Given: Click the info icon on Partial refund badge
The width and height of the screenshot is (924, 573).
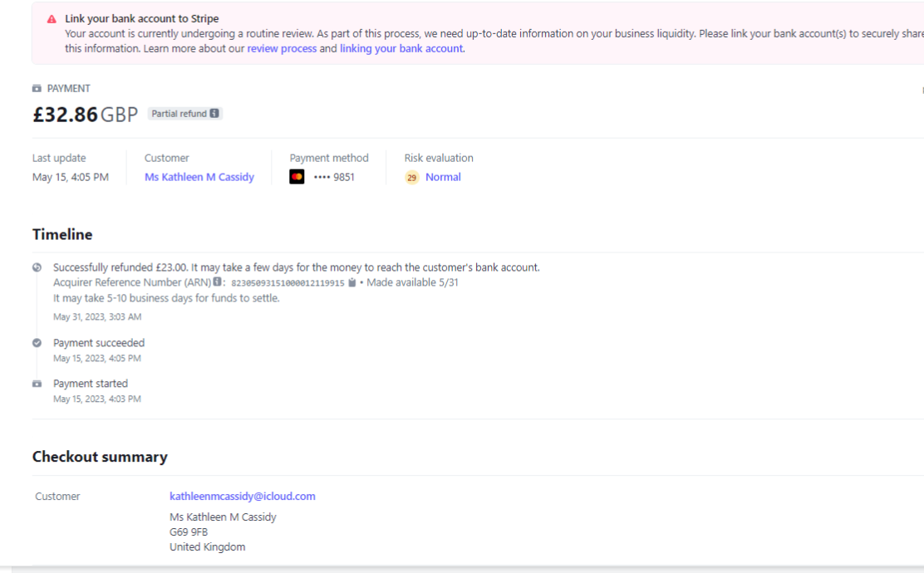Looking at the screenshot, I should click(214, 114).
